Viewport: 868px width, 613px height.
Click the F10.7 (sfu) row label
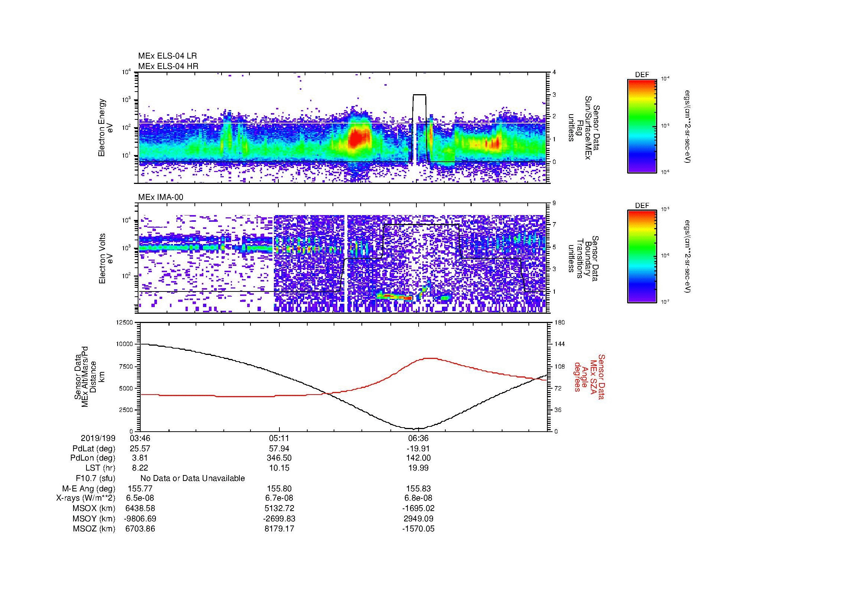point(95,478)
